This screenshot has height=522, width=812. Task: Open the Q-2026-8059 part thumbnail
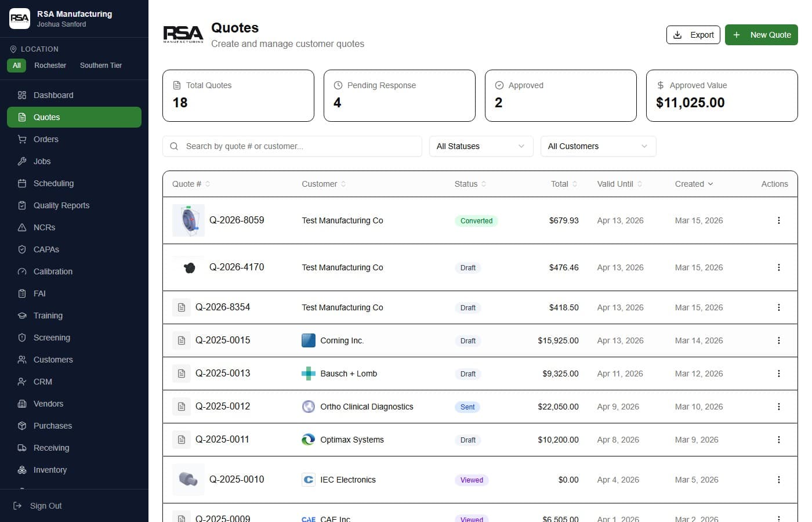point(188,220)
